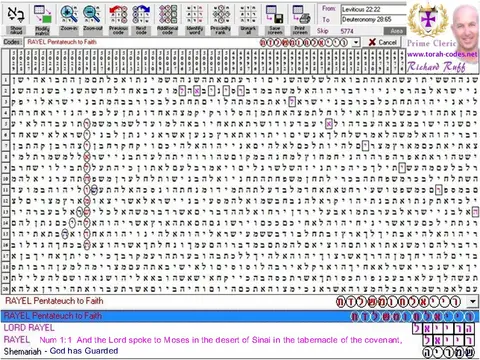Image resolution: width=480 pixels, height=360 pixels.
Task: Click the row 1 header of the matrix
Action: [x=6, y=80]
